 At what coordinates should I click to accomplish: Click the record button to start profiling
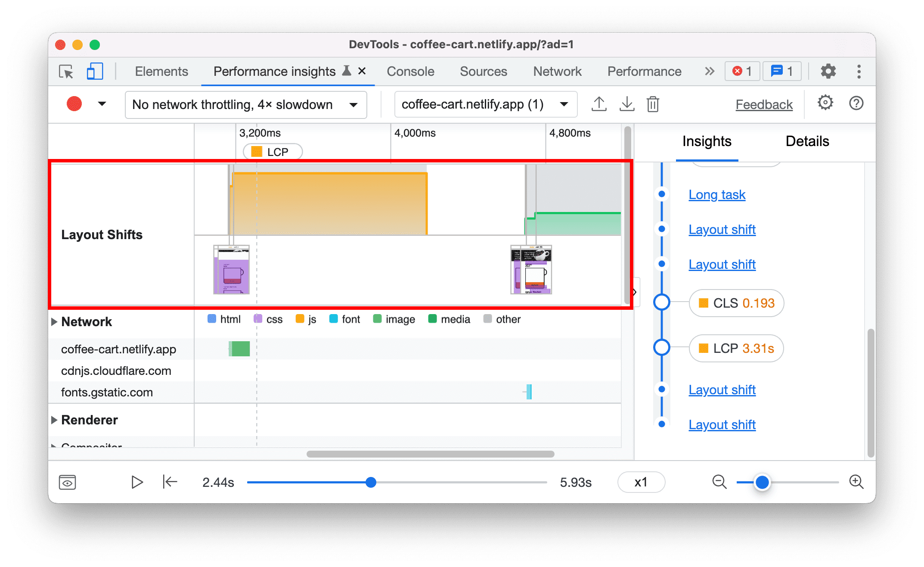73,104
